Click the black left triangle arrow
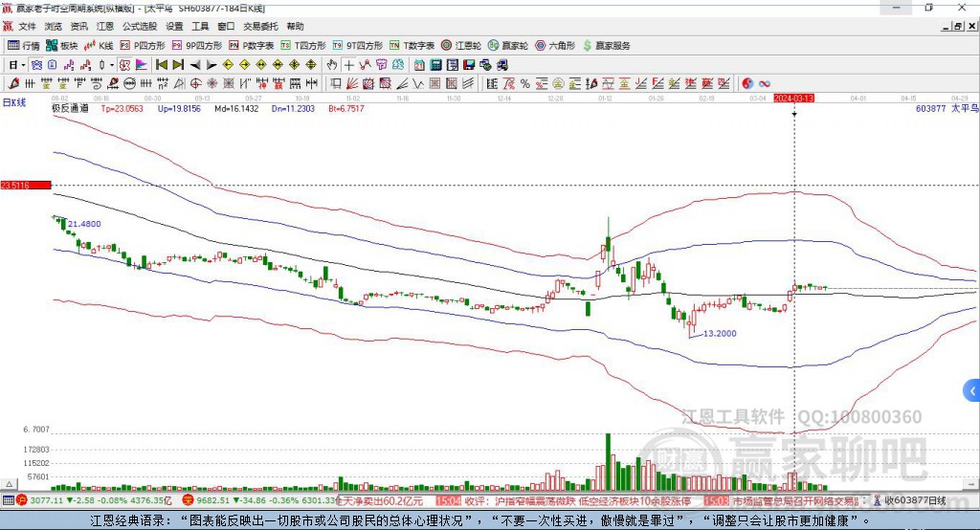The height and width of the screenshot is (530, 980). point(195,65)
